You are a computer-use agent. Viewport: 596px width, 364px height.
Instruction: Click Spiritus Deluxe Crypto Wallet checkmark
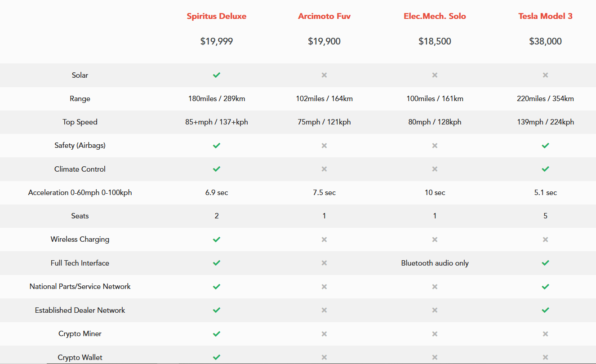pyautogui.click(x=217, y=357)
